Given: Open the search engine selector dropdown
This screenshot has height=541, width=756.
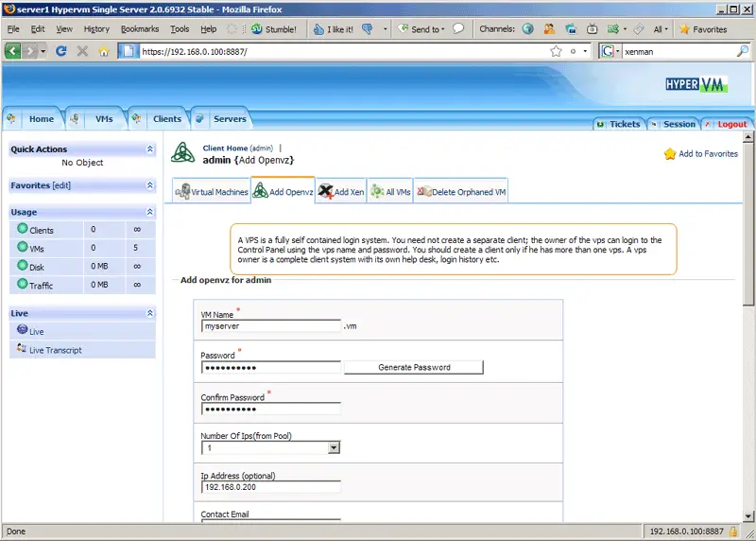Looking at the screenshot, I should [x=610, y=51].
